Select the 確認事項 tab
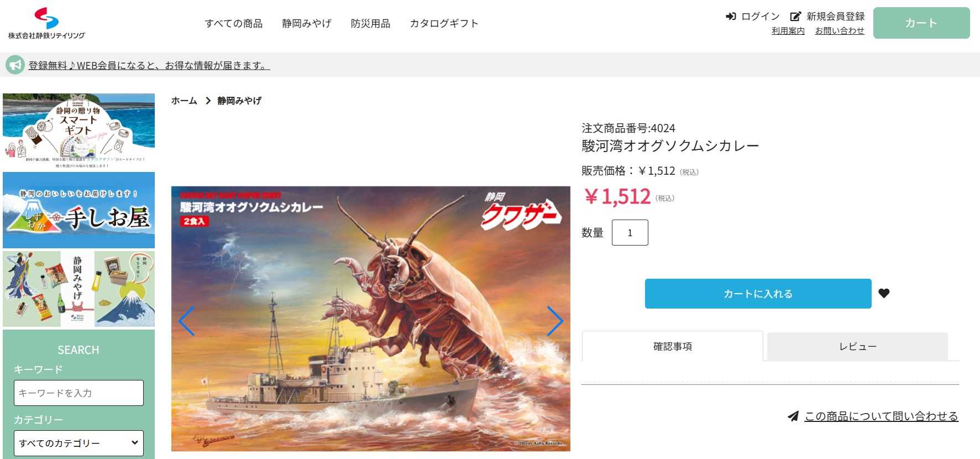 [672, 347]
